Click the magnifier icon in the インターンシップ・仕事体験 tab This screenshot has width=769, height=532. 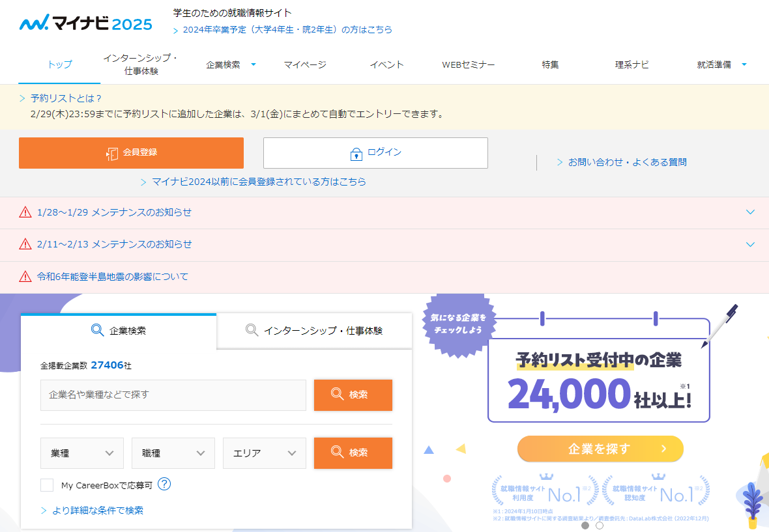[252, 330]
